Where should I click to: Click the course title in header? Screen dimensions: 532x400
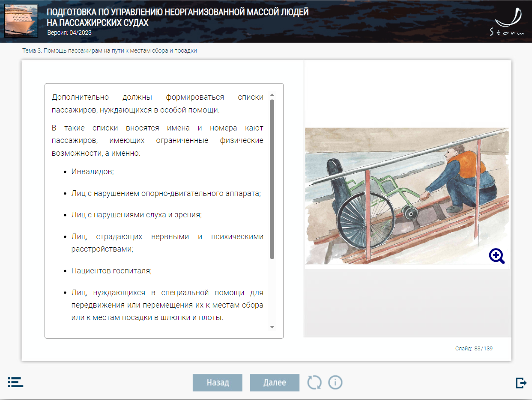177,17
